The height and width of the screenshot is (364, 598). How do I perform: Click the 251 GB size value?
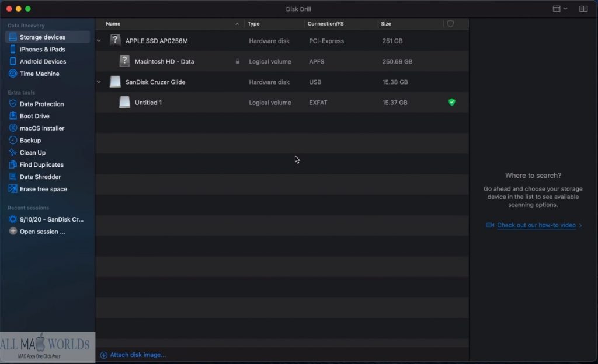[x=392, y=41]
